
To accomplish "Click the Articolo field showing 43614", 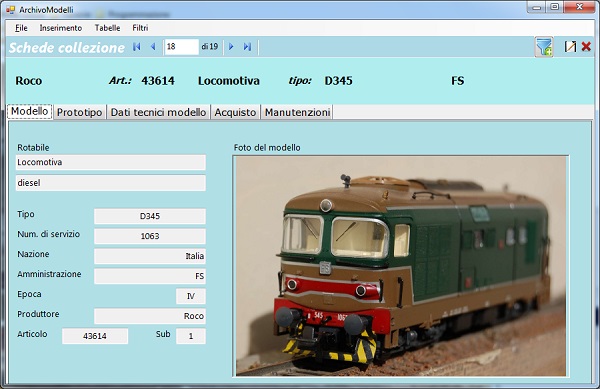I will (x=95, y=336).
